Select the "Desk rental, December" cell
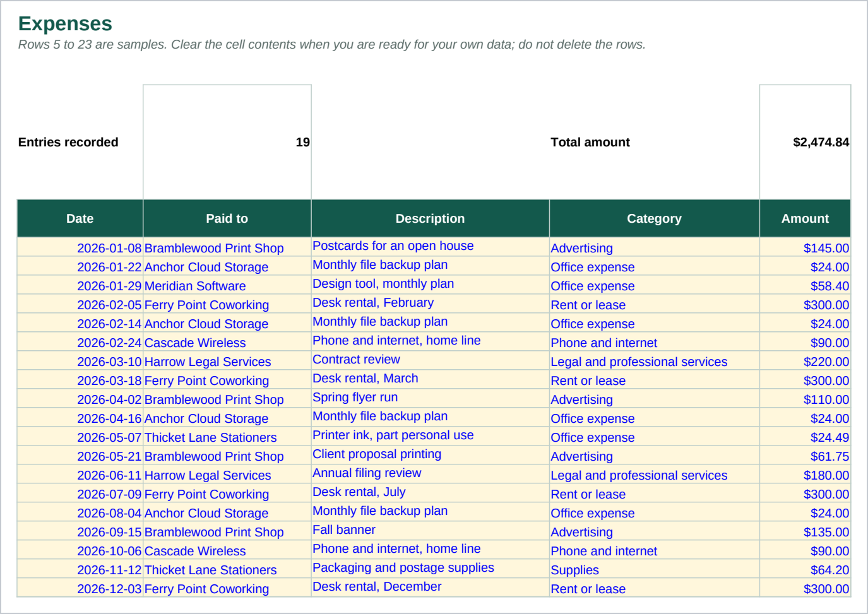 431,587
